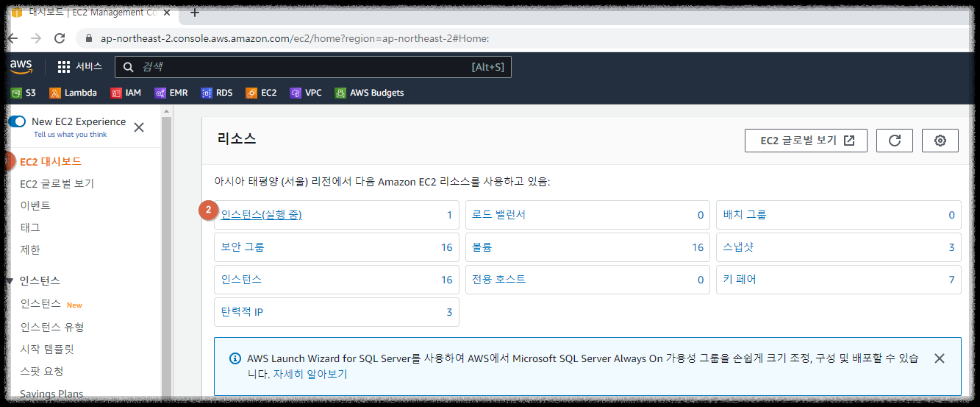Viewport: 980px width, 407px height.
Task: Open the IAM bookmark shortcut
Action: pos(126,93)
